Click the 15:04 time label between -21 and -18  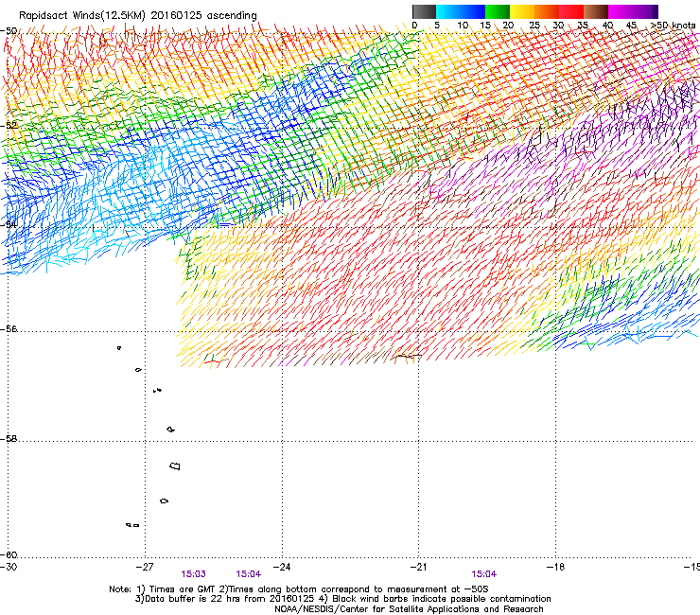pos(484,574)
